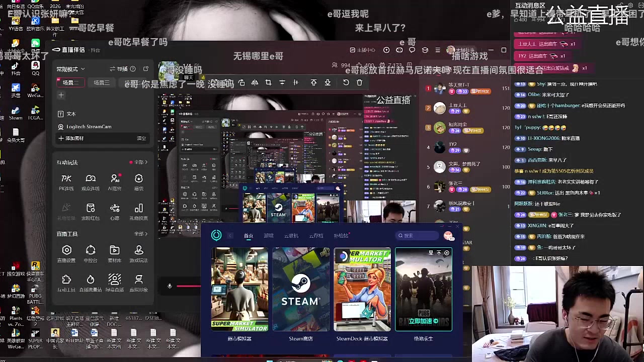Open the Steam商店 game card
644x362 pixels.
301,289
